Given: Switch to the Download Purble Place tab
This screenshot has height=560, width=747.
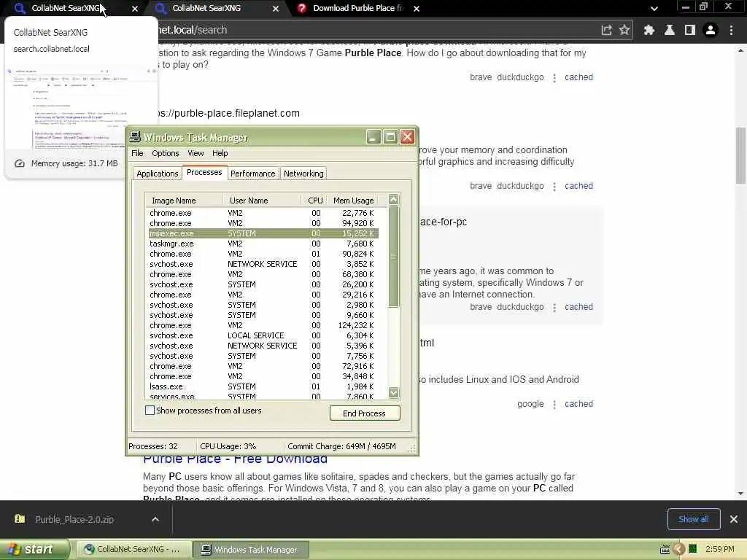Looking at the screenshot, I should click(x=358, y=8).
